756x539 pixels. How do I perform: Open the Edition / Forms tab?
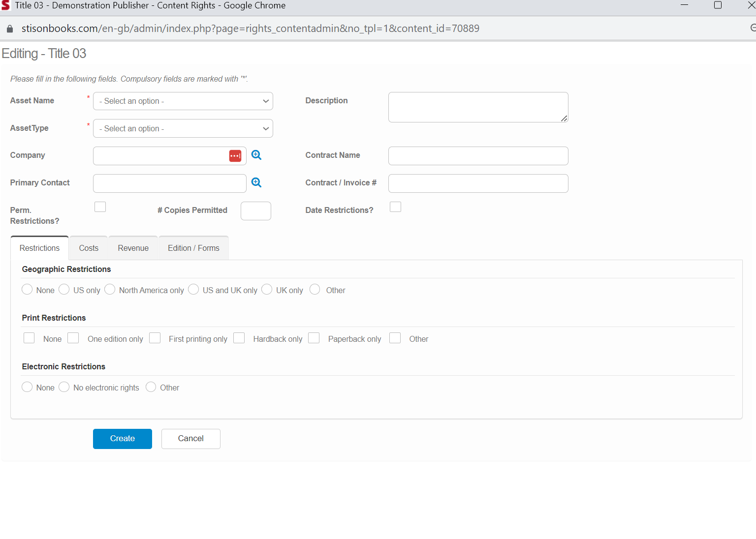(x=193, y=248)
